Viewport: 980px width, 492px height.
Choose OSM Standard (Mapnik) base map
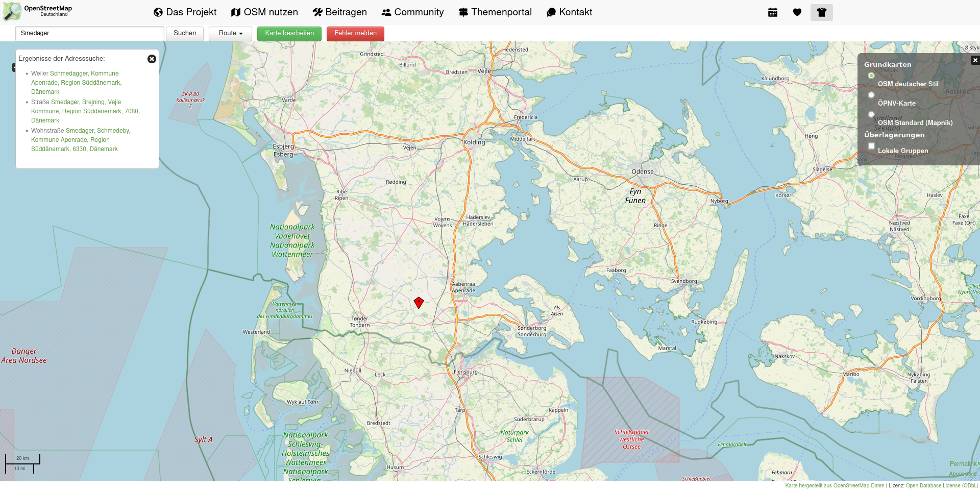[871, 114]
